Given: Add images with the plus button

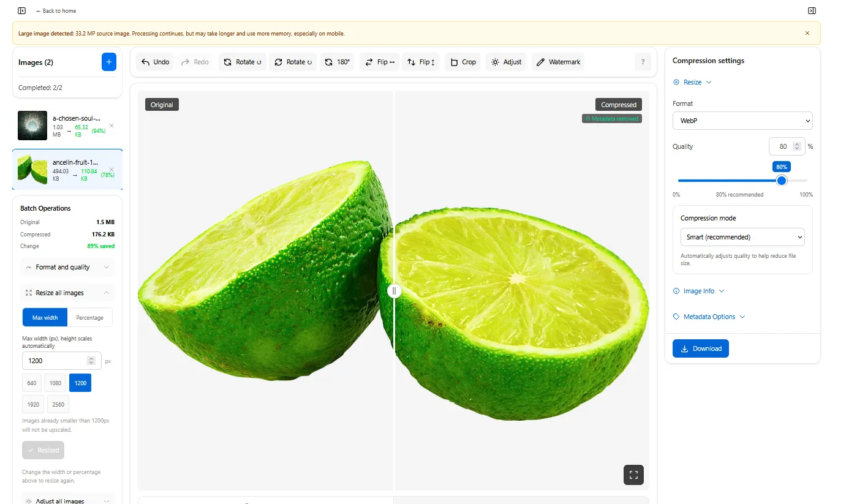Looking at the screenshot, I should [x=108, y=62].
